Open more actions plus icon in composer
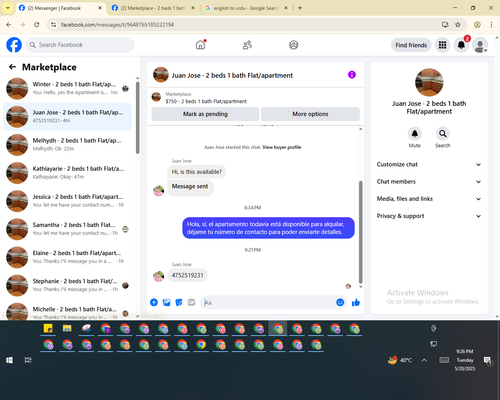 154,302
